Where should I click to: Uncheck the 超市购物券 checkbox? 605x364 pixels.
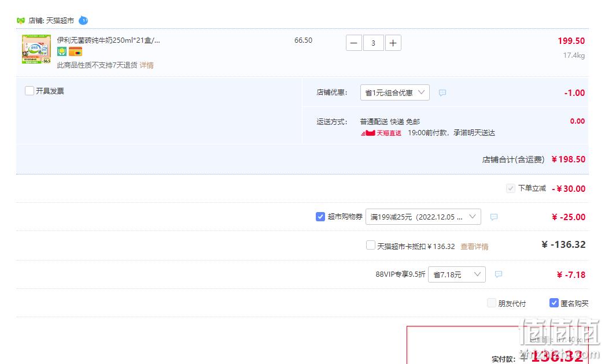(x=320, y=217)
